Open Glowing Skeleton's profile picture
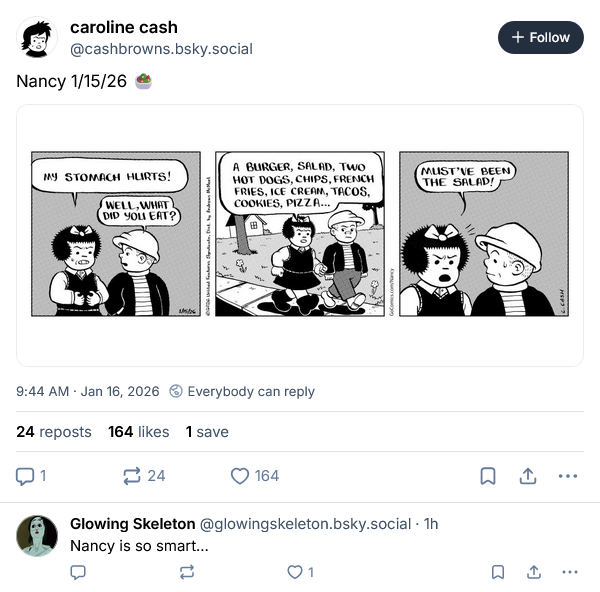 click(x=37, y=535)
